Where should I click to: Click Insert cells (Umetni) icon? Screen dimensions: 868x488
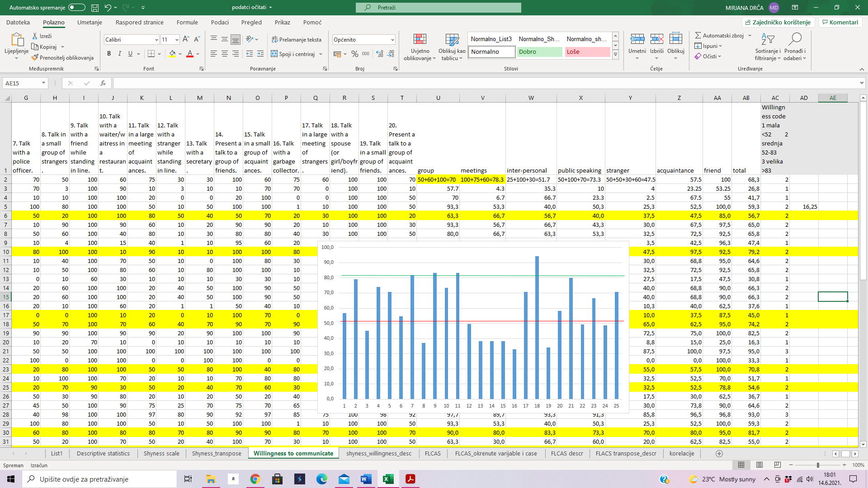637,40
